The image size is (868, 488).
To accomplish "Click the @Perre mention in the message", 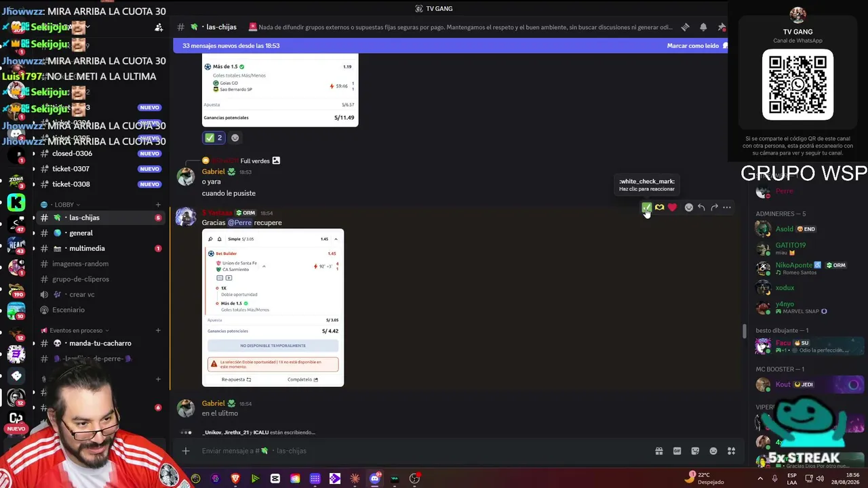I will [x=239, y=222].
